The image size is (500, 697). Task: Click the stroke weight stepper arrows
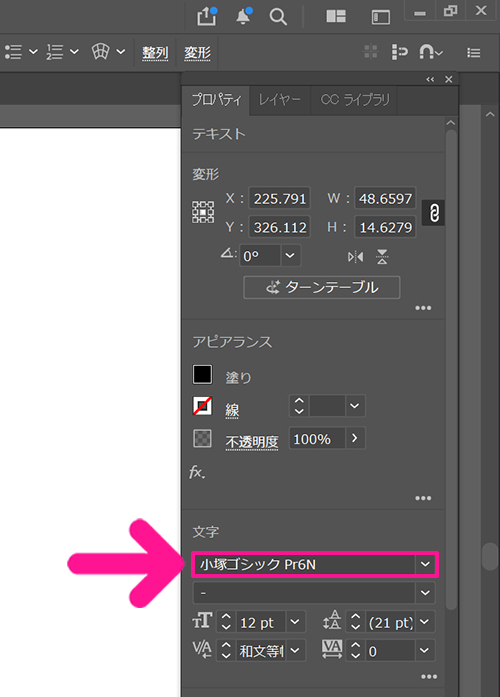[299, 406]
